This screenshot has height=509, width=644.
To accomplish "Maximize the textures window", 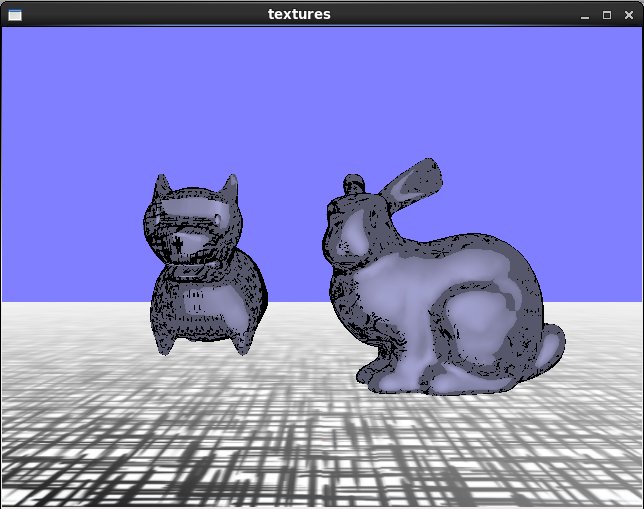I will tap(607, 15).
